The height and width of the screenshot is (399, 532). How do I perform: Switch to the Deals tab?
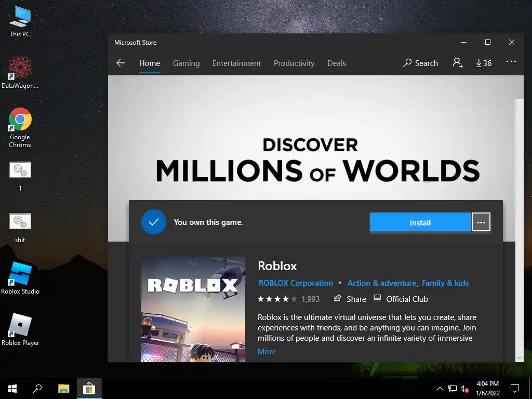pos(337,63)
